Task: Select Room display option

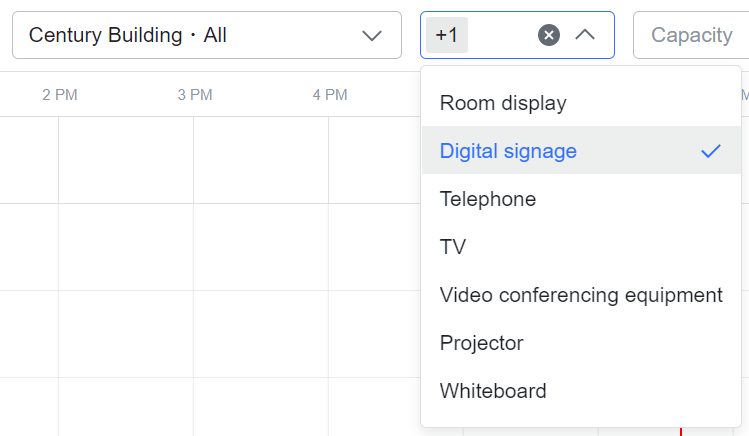Action: click(503, 103)
